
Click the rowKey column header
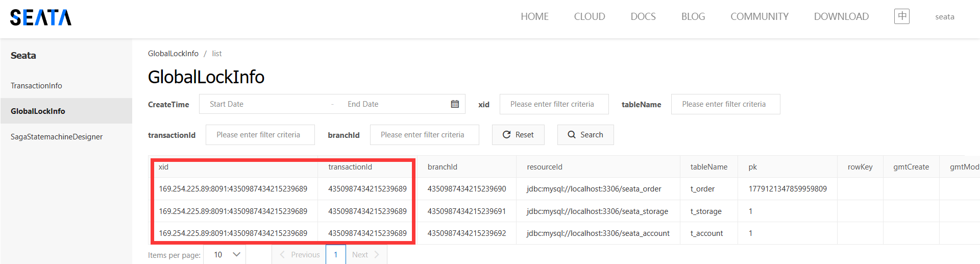[860, 167]
